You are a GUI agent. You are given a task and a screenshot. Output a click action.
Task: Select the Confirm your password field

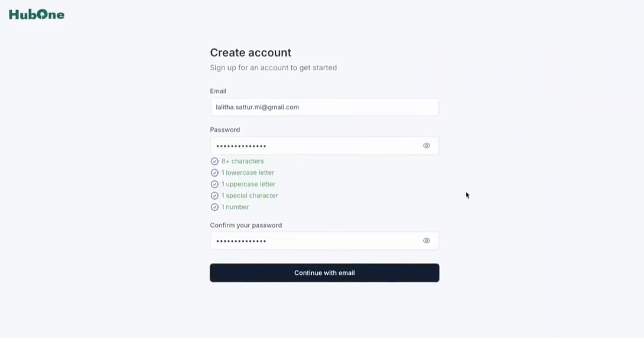324,240
